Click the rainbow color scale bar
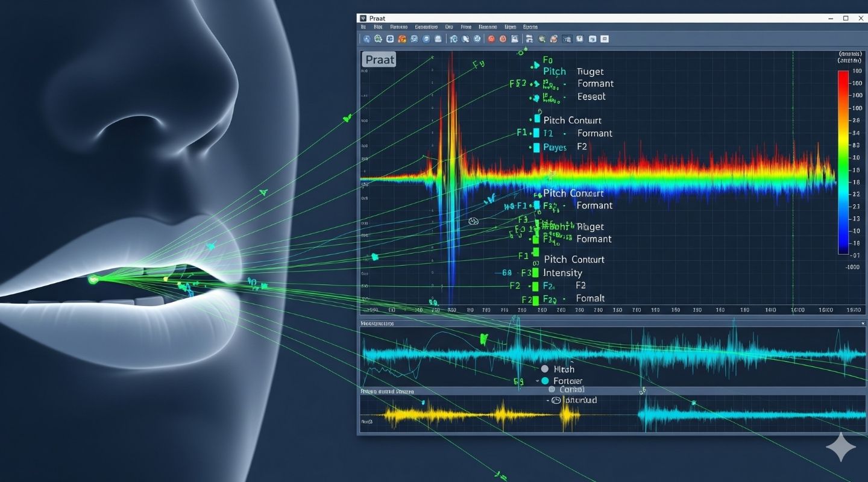Screen dimensions: 868x482 coord(843,161)
